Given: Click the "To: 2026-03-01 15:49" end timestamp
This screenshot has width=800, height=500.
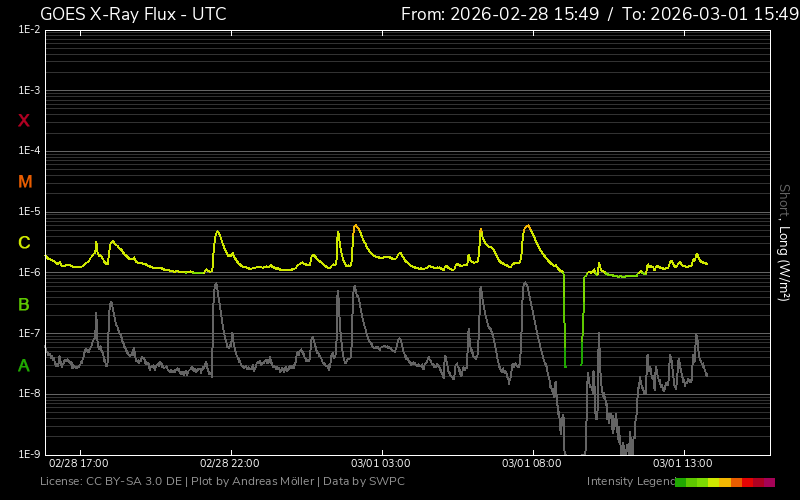Looking at the screenshot, I should coord(711,14).
